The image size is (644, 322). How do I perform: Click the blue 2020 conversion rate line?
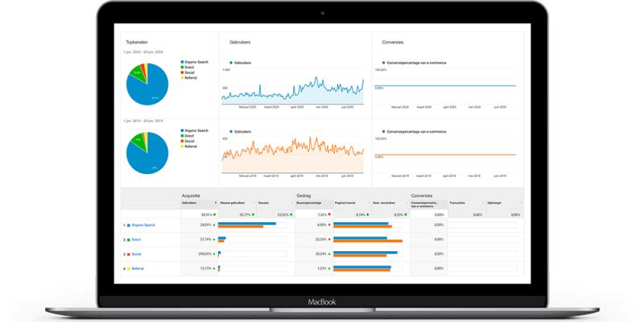pos(445,86)
